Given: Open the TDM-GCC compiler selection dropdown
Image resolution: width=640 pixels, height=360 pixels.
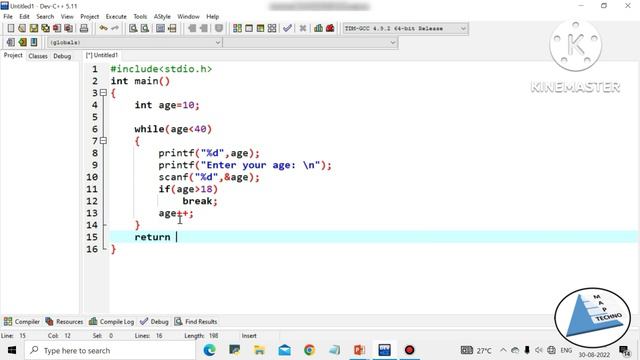Looking at the screenshot, I should coord(405,29).
